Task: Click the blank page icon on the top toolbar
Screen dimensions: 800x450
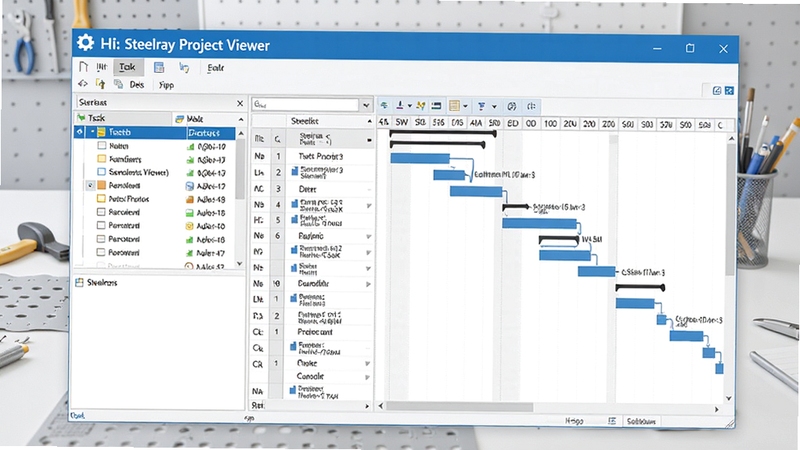Action: [x=84, y=67]
